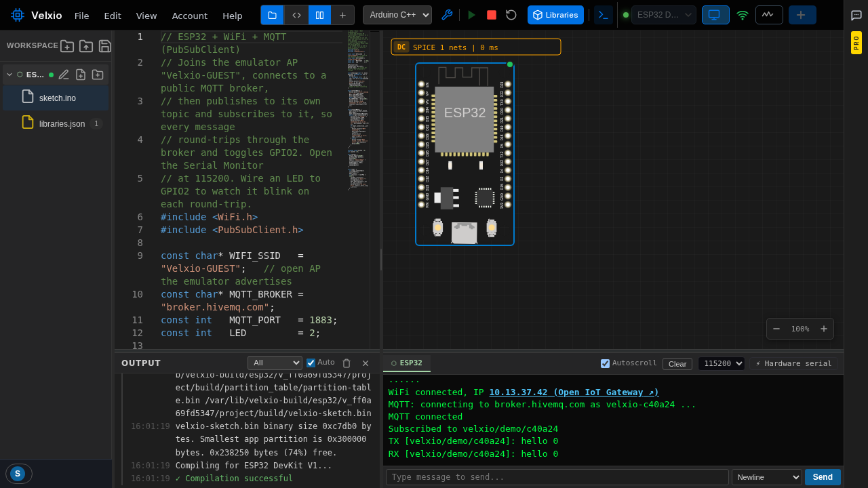
Task: Add a component with the blue plus button
Action: pyautogui.click(x=802, y=15)
